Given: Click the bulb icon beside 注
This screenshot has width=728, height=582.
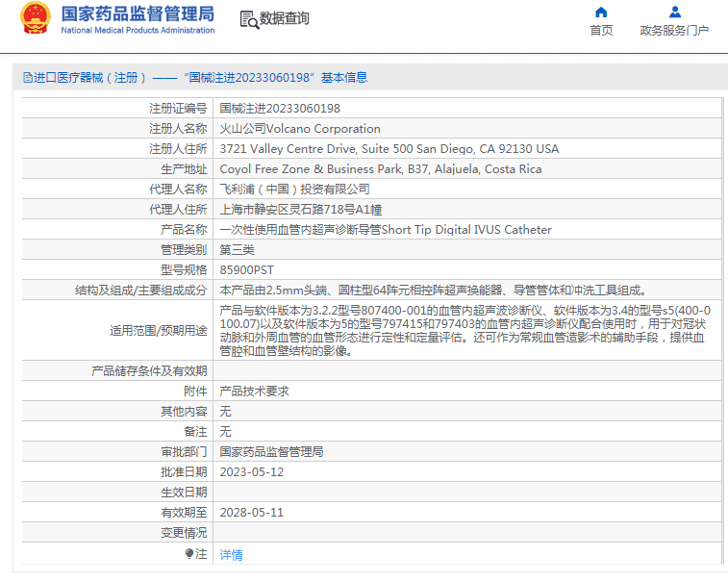Looking at the screenshot, I should 188,553.
